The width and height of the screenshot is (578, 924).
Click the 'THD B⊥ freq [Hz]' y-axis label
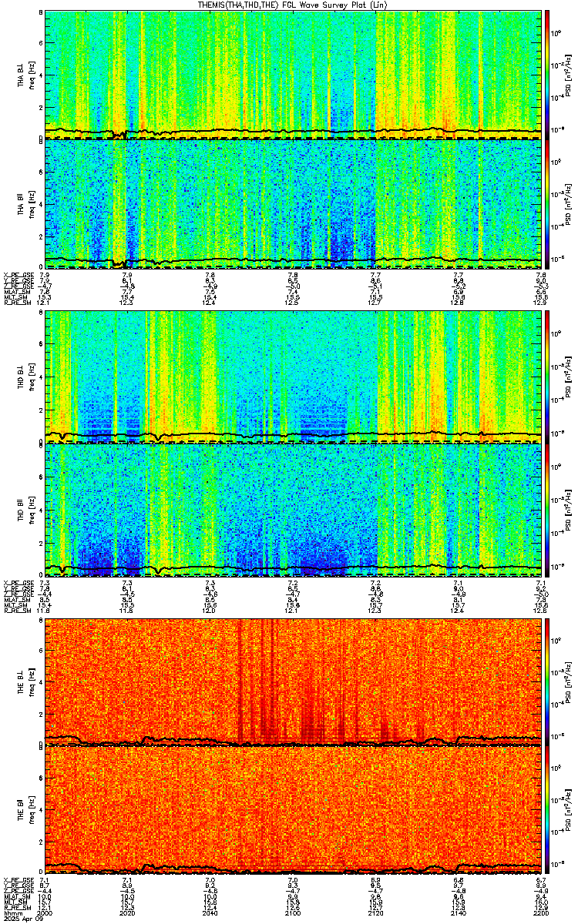[x=25, y=377]
